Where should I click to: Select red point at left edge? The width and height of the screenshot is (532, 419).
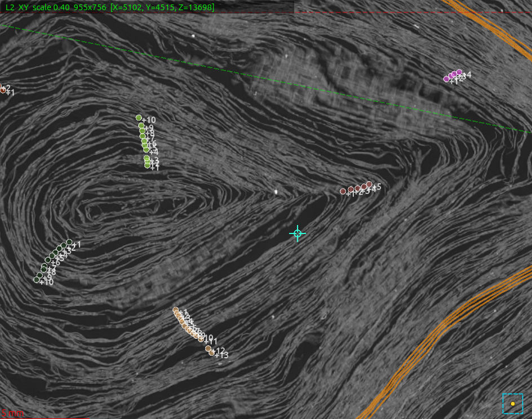click(2, 90)
